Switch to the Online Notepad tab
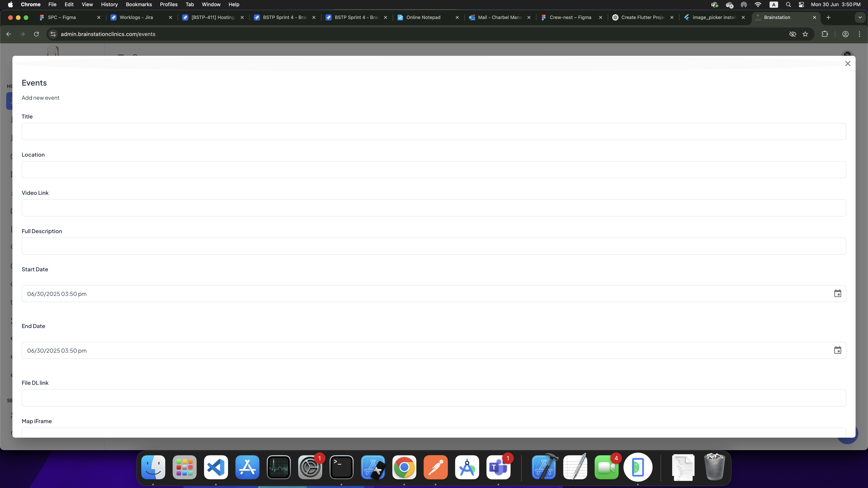The image size is (868, 488). [423, 17]
